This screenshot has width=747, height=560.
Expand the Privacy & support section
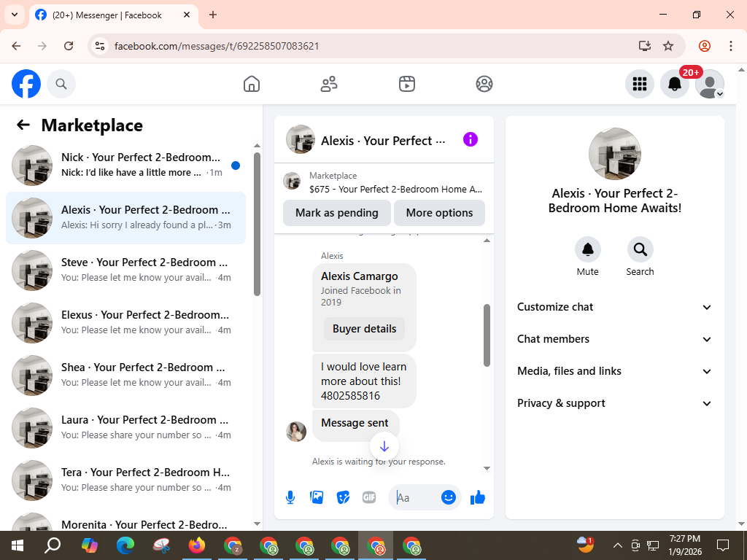(614, 403)
